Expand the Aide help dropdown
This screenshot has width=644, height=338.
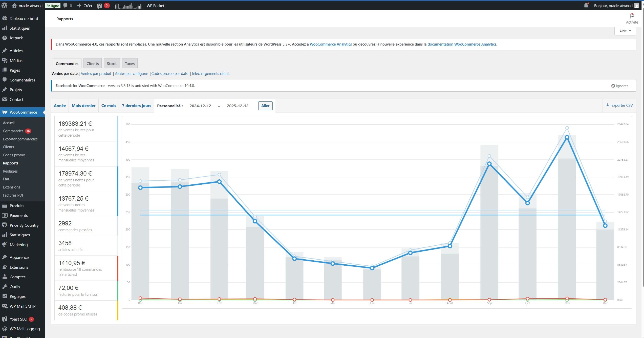pyautogui.click(x=625, y=31)
